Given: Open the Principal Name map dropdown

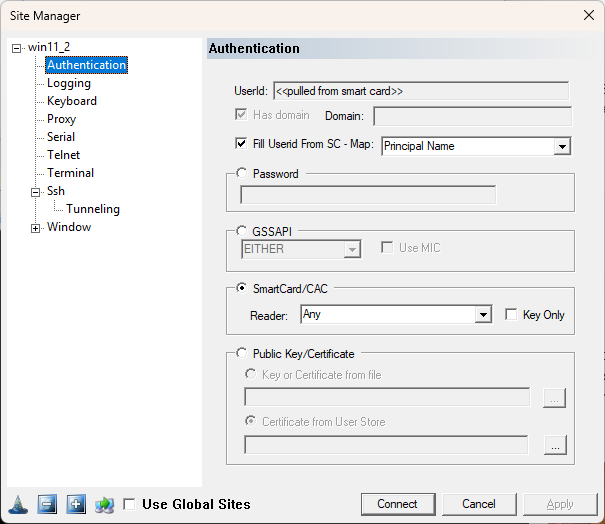Looking at the screenshot, I should (x=562, y=147).
